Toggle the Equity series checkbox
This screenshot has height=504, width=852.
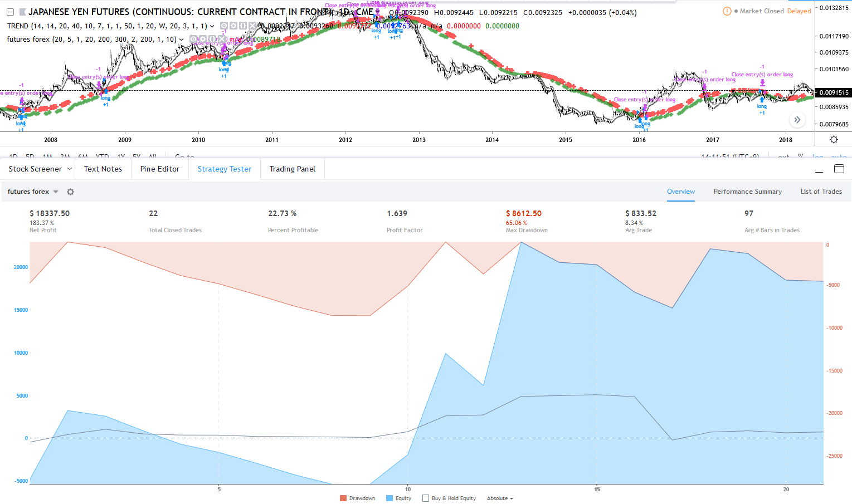click(x=390, y=498)
